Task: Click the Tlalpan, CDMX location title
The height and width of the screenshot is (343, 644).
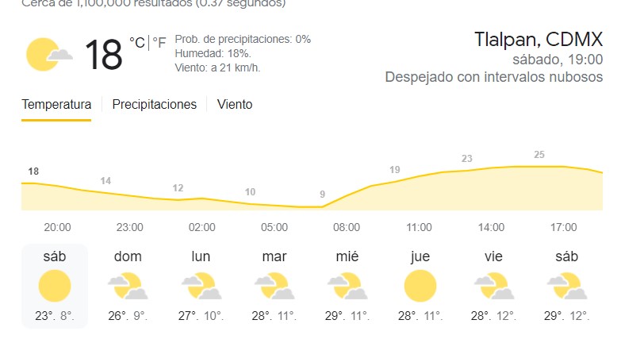Action: 539,40
